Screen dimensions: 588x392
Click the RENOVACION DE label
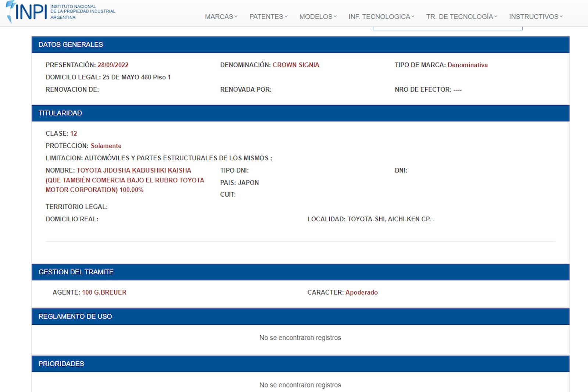72,89
